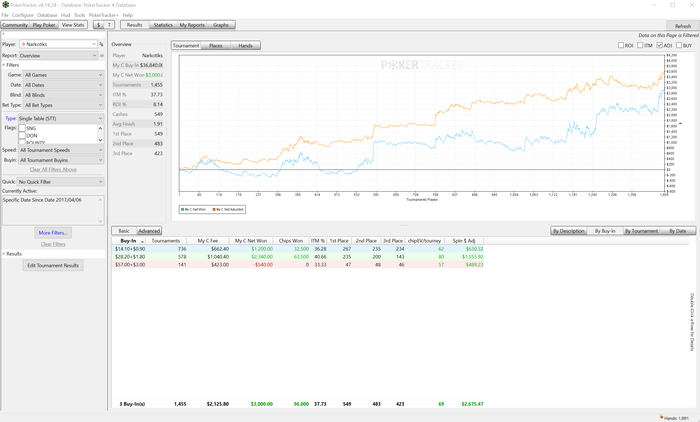700x422 pixels.
Task: Switch to tournament mode (T)
Action: 109,25
